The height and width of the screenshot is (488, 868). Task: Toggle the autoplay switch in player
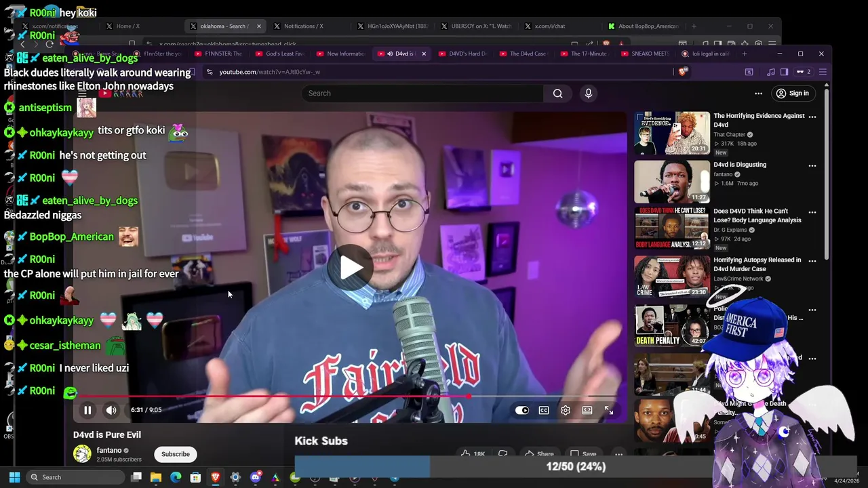[521, 410]
